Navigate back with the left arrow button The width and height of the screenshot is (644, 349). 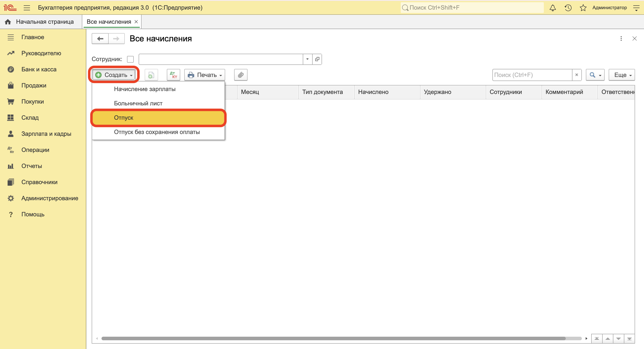[100, 38]
